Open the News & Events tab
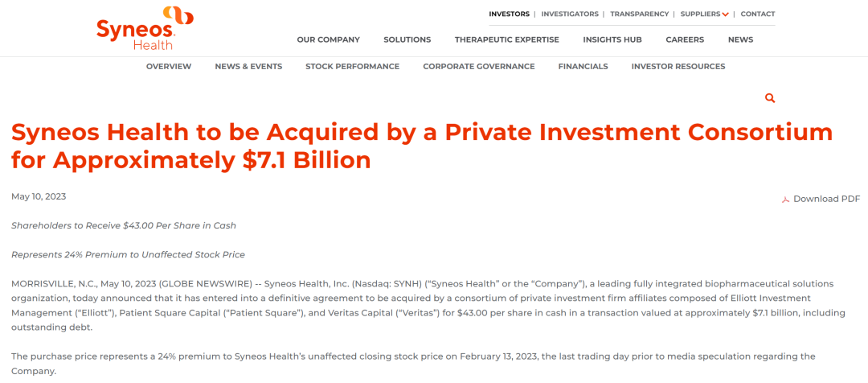Viewport: 868px width, 383px height. pos(248,67)
